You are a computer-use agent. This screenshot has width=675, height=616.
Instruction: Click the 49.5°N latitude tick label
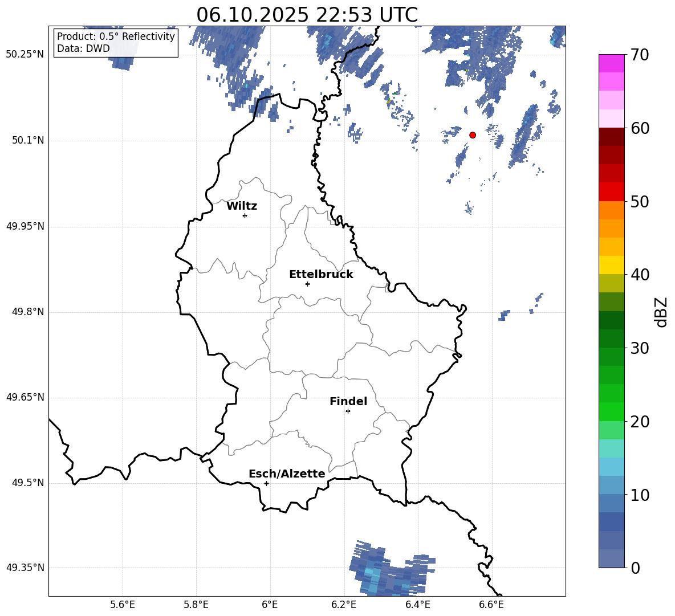click(x=27, y=483)
